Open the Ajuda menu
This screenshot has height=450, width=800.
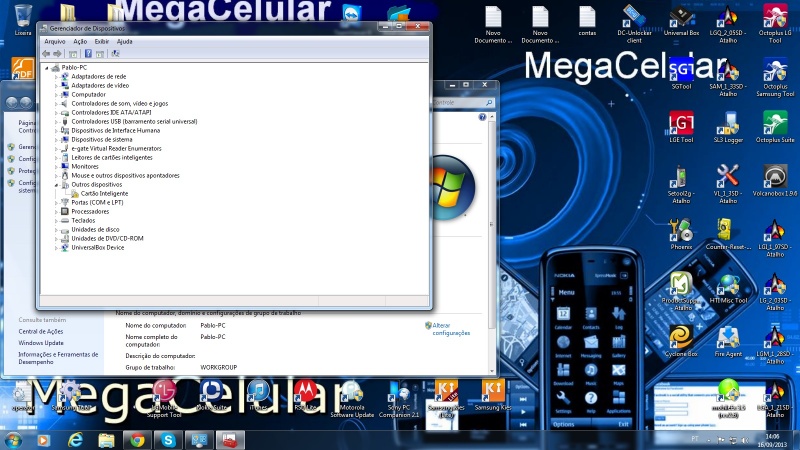[x=124, y=41]
